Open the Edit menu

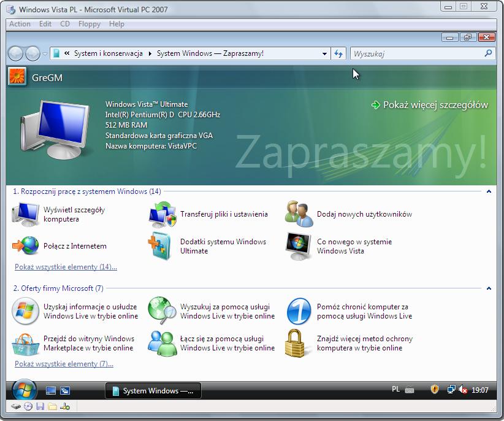click(45, 24)
